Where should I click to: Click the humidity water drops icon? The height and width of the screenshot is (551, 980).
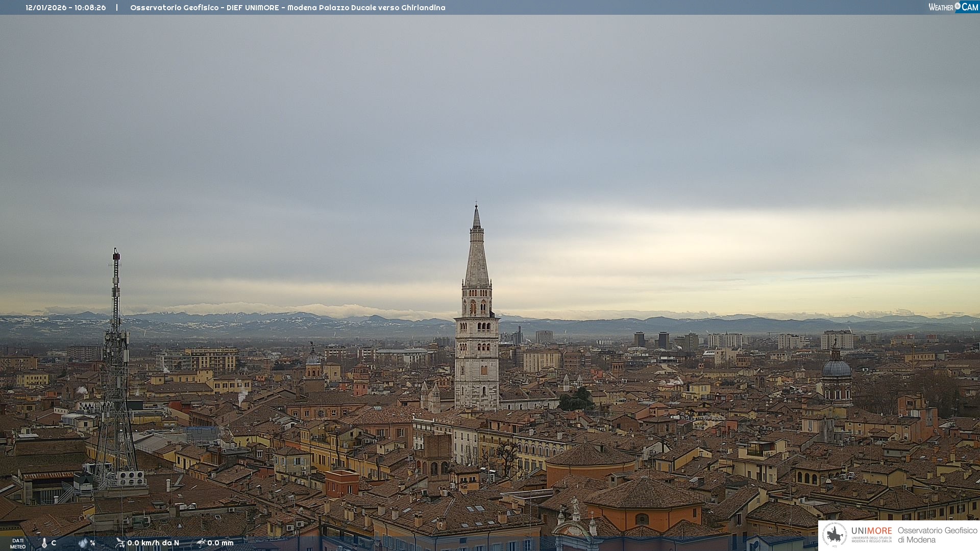(83, 543)
